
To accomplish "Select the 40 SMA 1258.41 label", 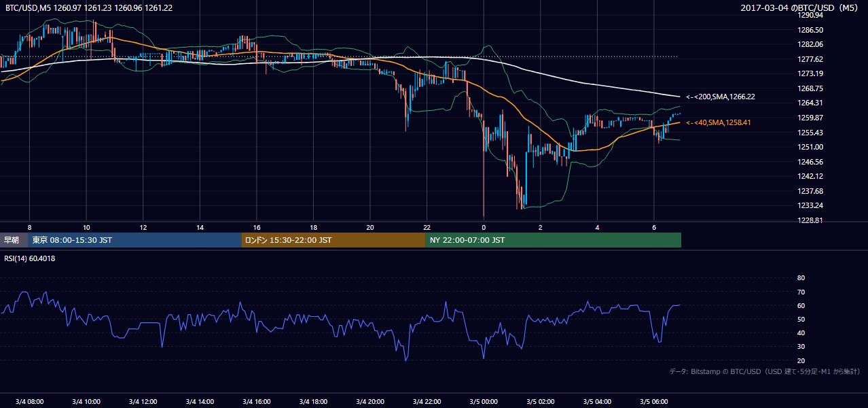I will click(719, 122).
